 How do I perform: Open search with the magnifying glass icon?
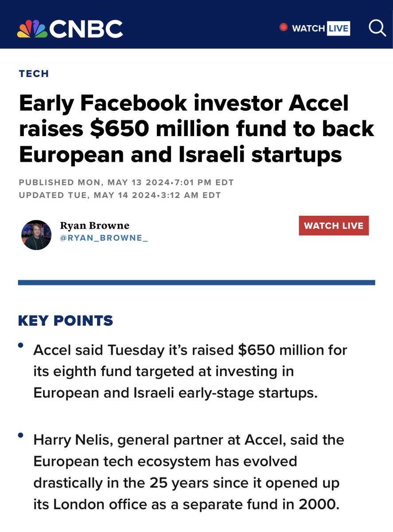click(x=377, y=28)
